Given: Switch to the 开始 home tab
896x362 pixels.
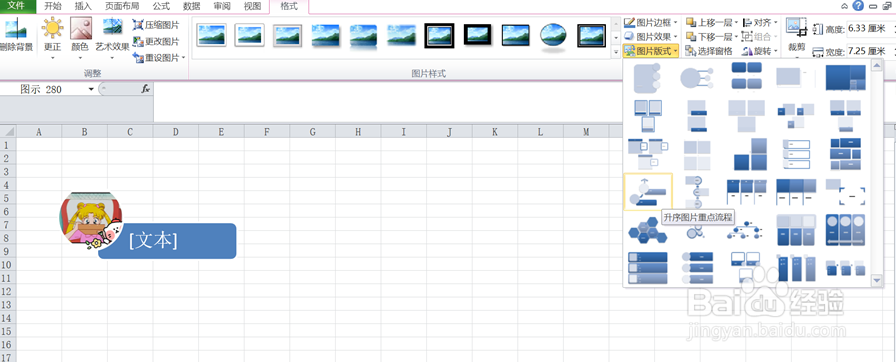Looking at the screenshot, I should pos(53,7).
